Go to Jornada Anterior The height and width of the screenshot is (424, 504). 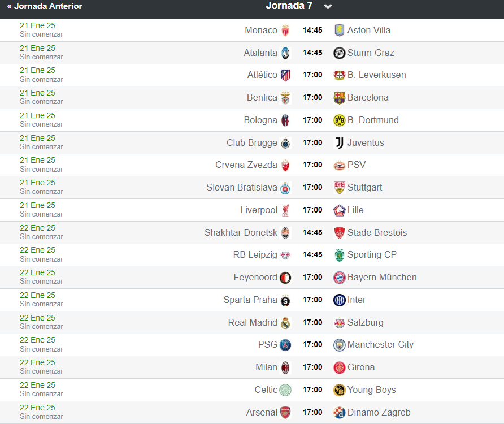[45, 6]
